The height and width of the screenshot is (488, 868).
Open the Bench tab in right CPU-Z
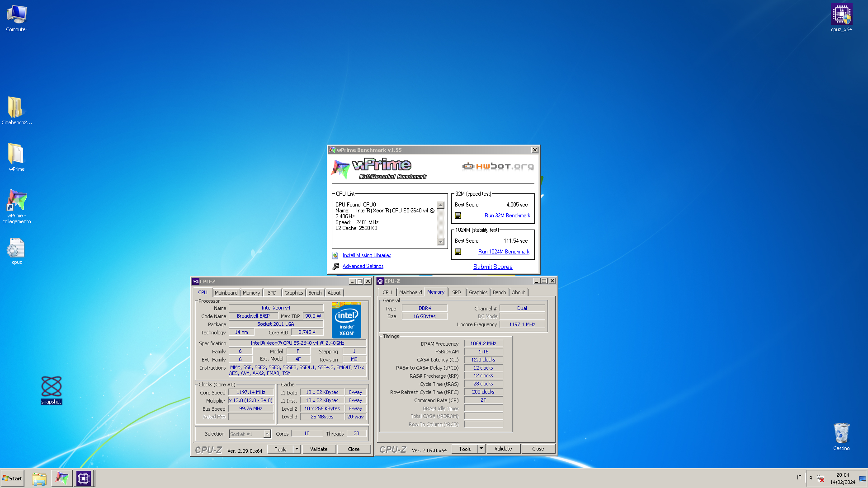point(500,292)
